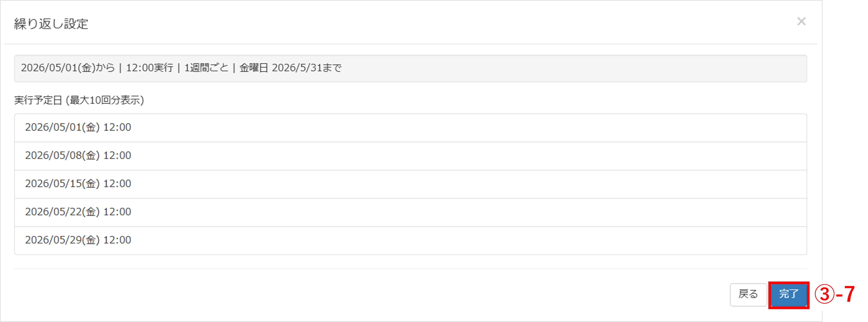
Task: Click the 1週間ごと segment in summary box
Action: coord(206,68)
